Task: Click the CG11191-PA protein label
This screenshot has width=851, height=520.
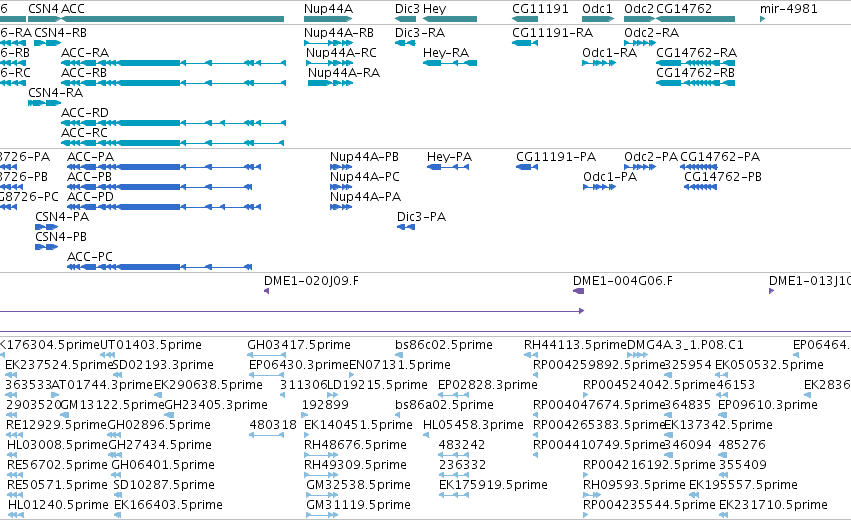Action: click(x=556, y=157)
